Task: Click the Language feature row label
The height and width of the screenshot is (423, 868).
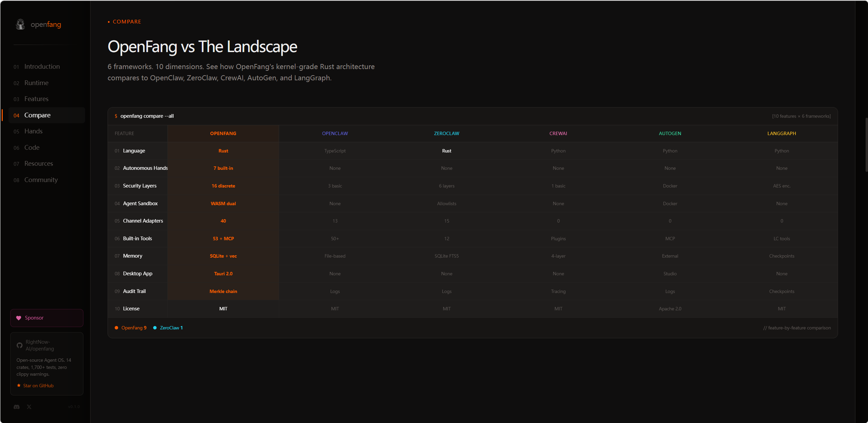Action: pos(134,151)
